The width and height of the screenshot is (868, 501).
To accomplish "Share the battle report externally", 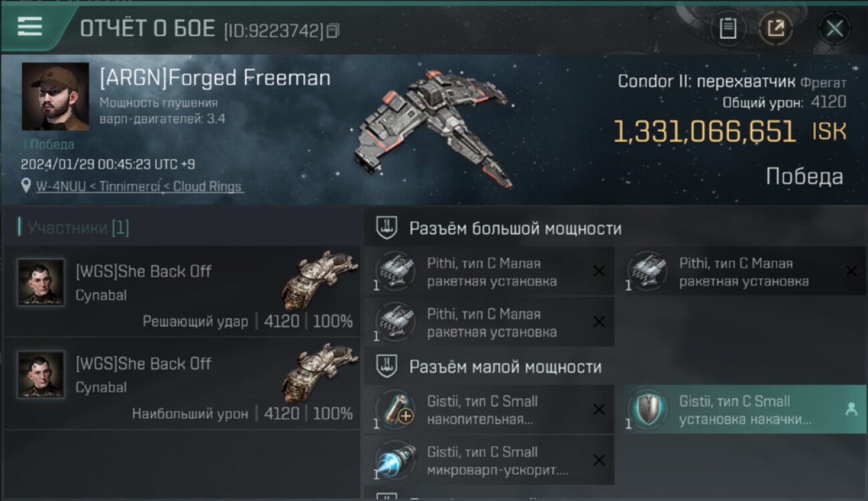I will pos(775,28).
